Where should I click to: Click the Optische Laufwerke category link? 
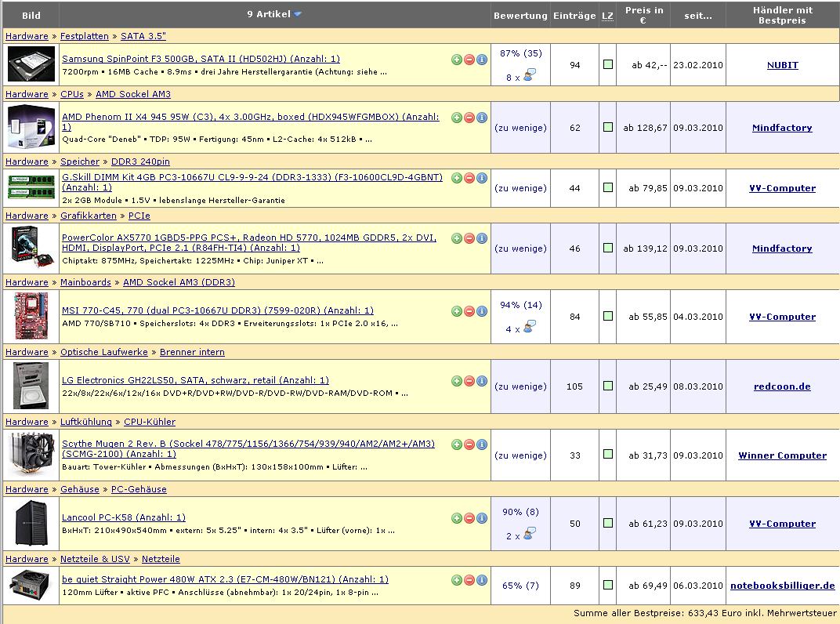tap(104, 352)
